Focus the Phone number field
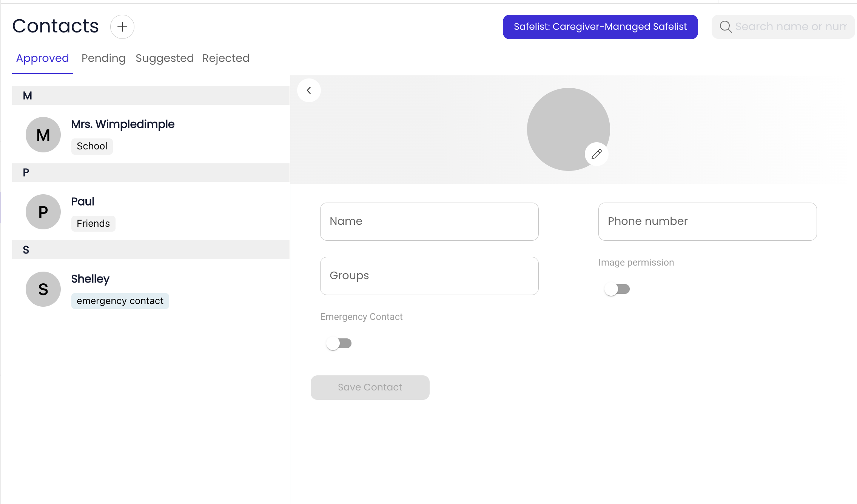This screenshot has height=504, width=857. 707,221
